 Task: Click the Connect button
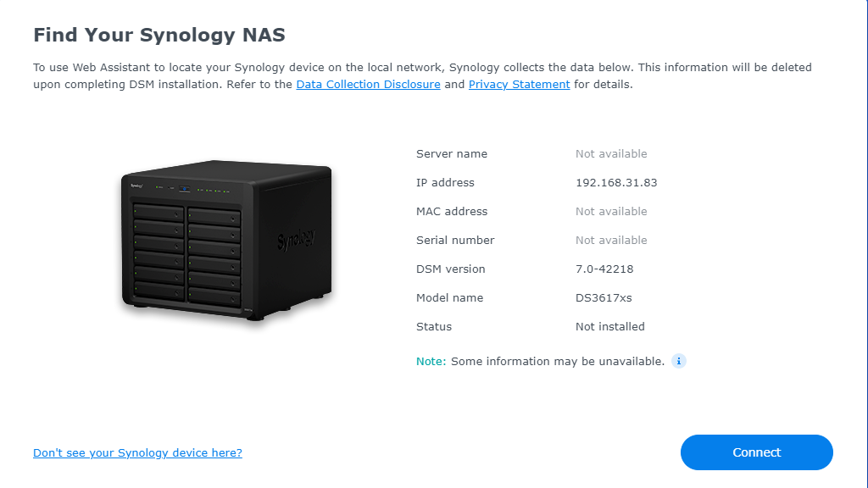tap(756, 452)
